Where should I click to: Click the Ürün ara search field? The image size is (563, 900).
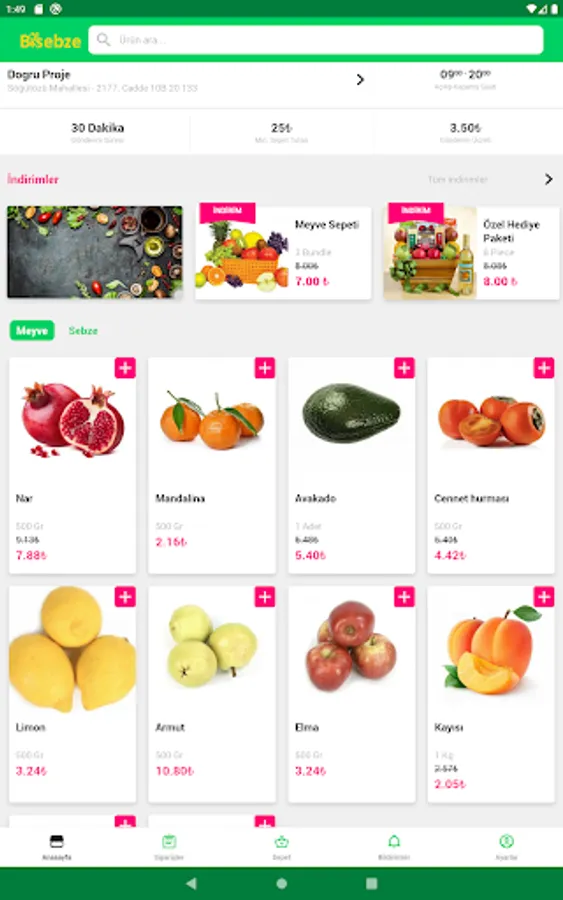coord(316,40)
